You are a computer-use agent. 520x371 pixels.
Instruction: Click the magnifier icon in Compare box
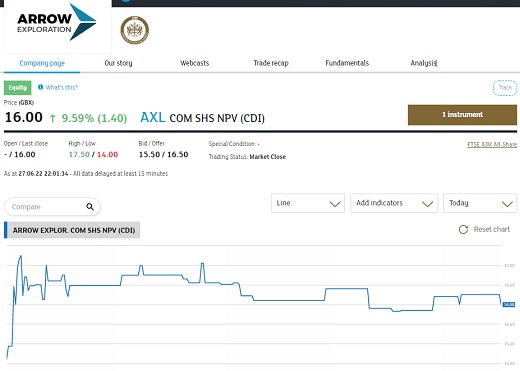[90, 207]
